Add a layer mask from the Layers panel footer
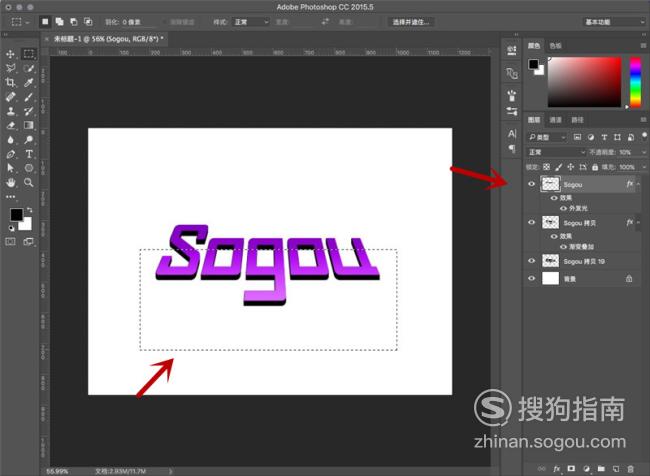The image size is (650, 476). [572, 469]
